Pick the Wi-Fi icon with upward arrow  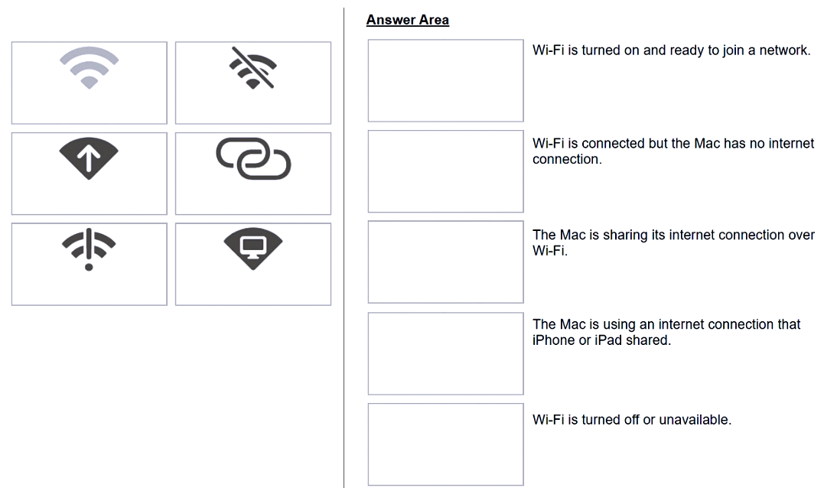click(90, 160)
